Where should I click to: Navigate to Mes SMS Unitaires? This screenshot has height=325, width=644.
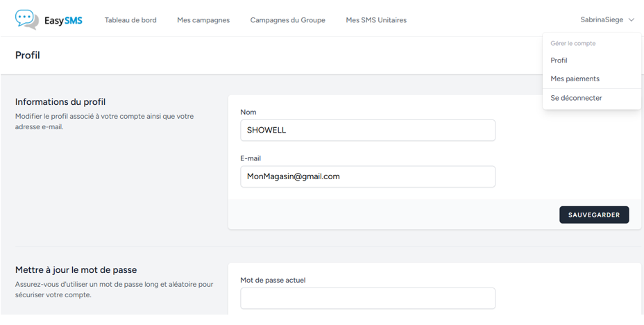pyautogui.click(x=376, y=20)
